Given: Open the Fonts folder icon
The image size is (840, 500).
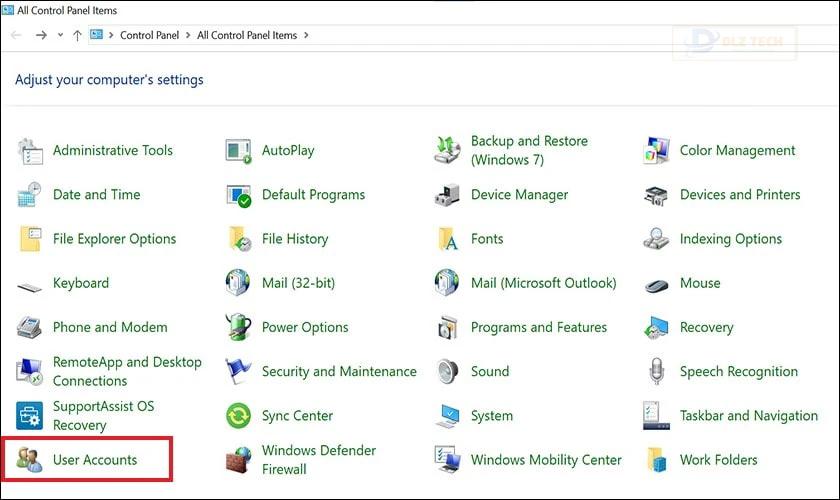Looking at the screenshot, I should pos(448,240).
